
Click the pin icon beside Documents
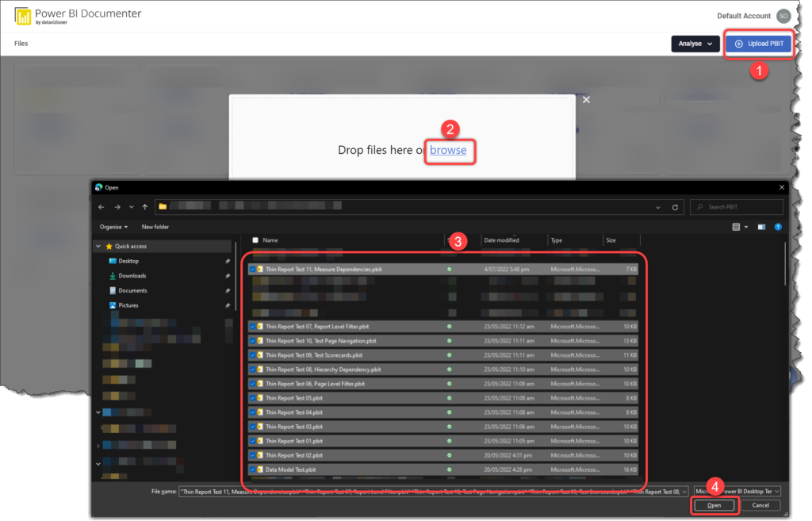tap(228, 291)
